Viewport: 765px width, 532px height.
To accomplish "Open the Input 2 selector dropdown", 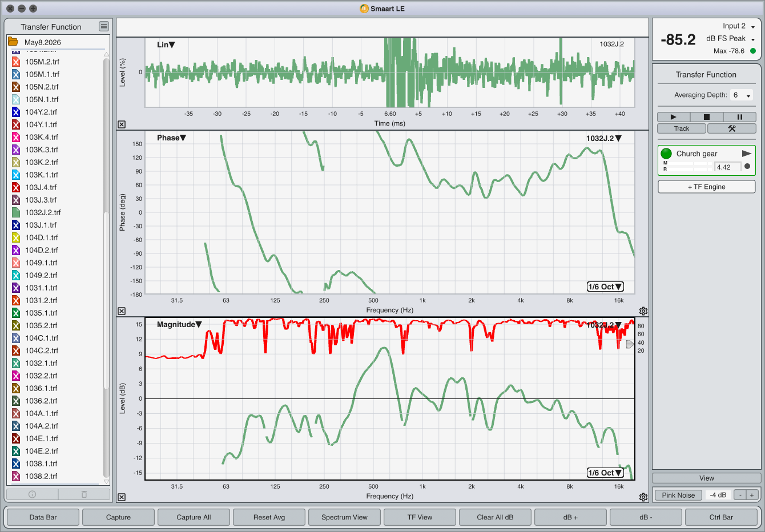I will pyautogui.click(x=739, y=26).
